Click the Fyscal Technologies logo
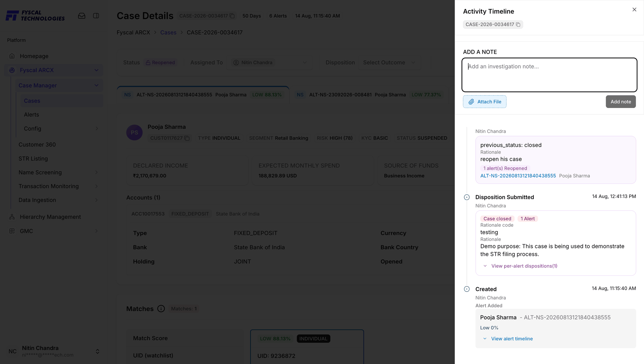This screenshot has height=364, width=644. pyautogui.click(x=35, y=15)
